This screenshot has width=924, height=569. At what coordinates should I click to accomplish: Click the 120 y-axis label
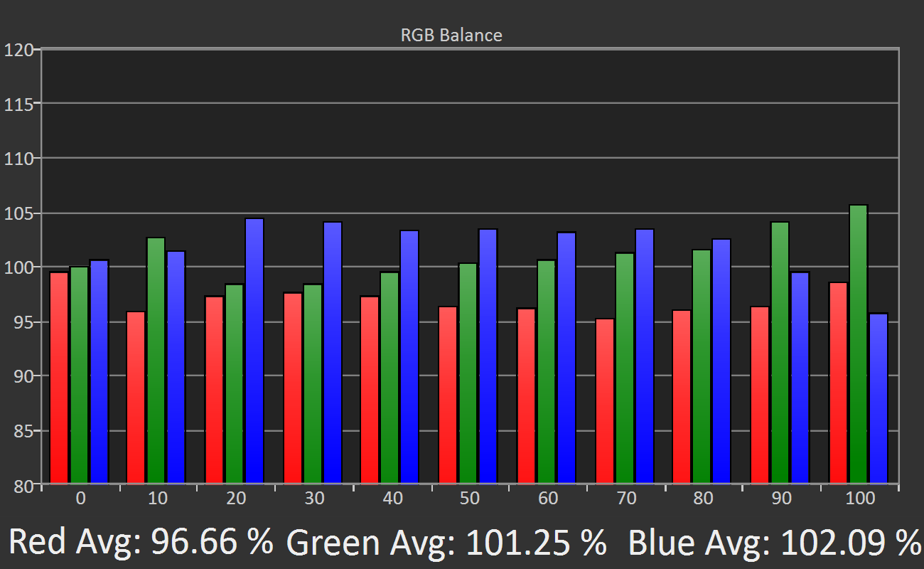pos(19,50)
